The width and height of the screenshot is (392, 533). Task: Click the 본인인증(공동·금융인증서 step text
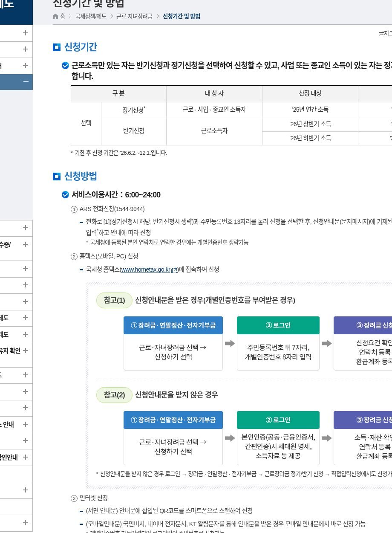[x=278, y=446]
